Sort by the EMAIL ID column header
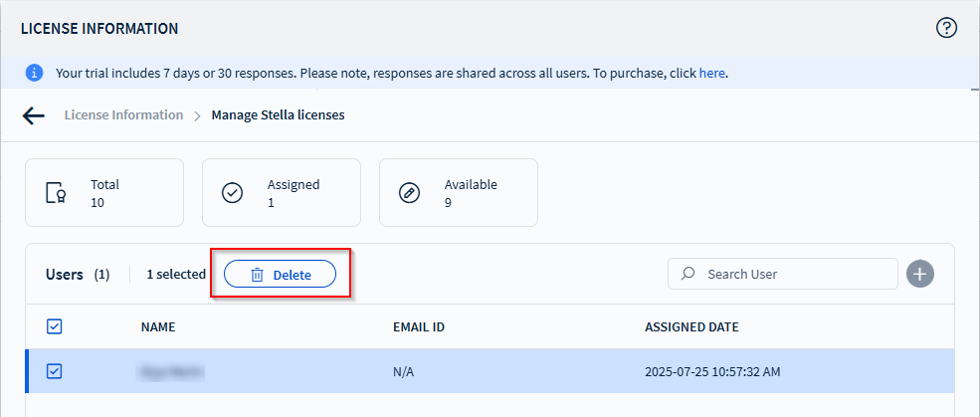 (419, 326)
